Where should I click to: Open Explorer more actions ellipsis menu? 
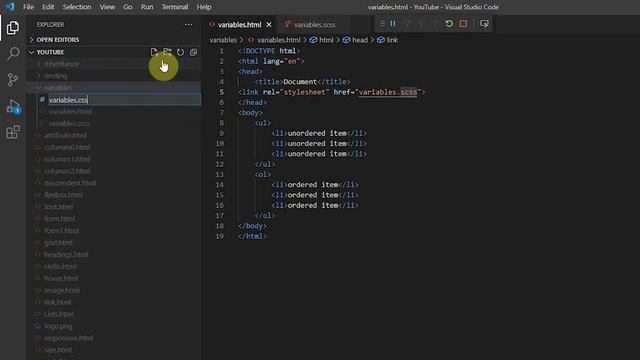pos(188,24)
